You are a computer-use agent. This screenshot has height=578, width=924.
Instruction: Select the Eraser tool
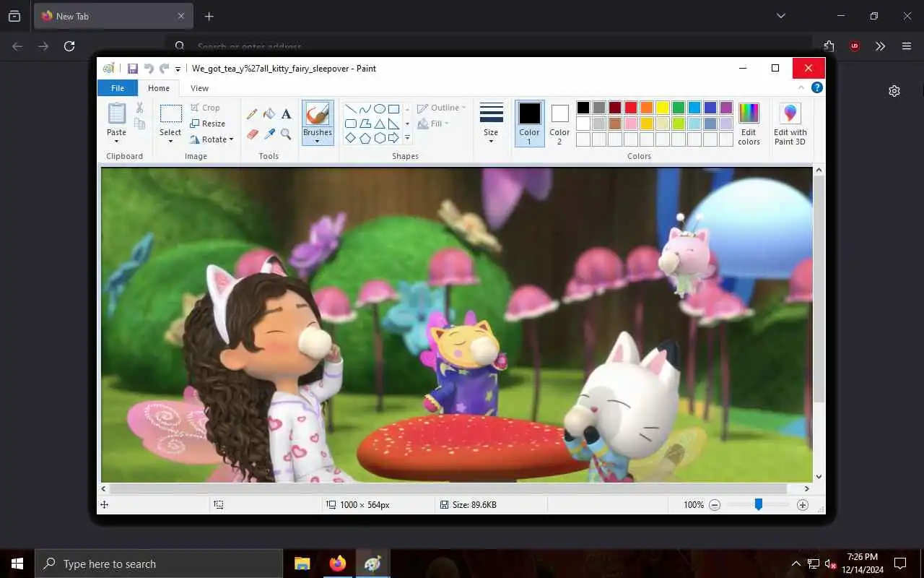(x=252, y=134)
